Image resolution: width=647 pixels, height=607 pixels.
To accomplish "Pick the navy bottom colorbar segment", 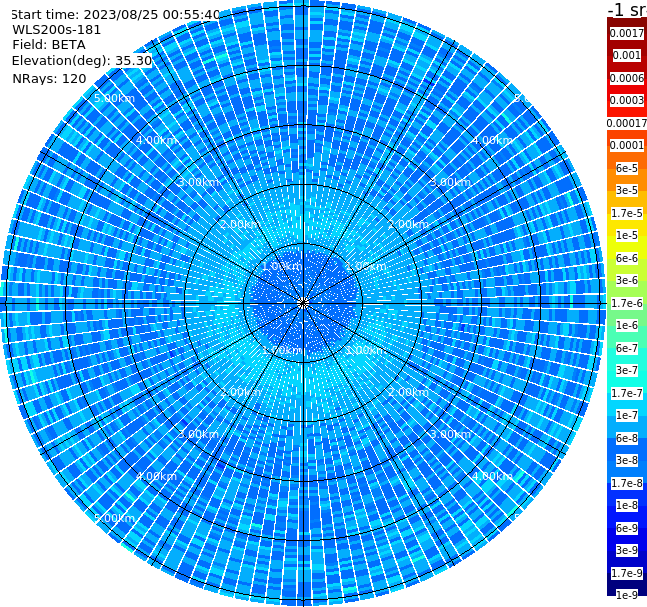I will click(x=627, y=584).
